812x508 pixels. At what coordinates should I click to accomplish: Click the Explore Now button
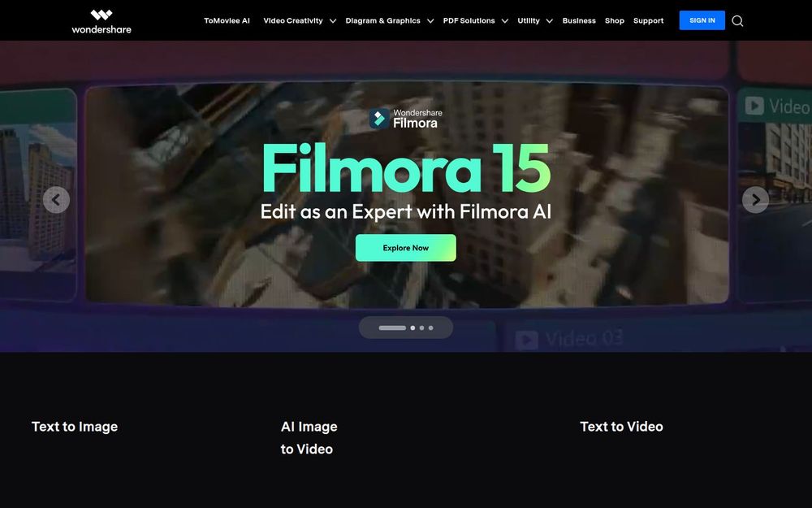point(405,248)
